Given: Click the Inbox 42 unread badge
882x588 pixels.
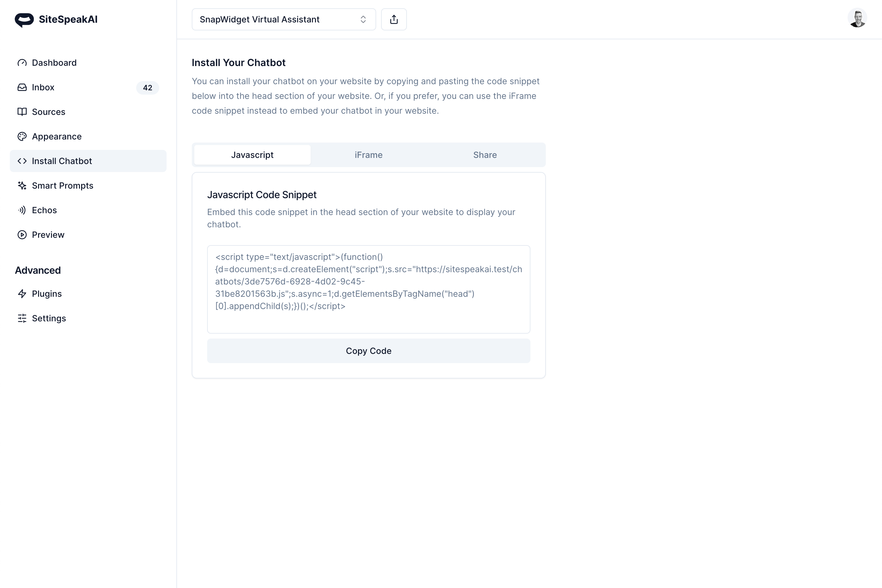Looking at the screenshot, I should 148,88.
